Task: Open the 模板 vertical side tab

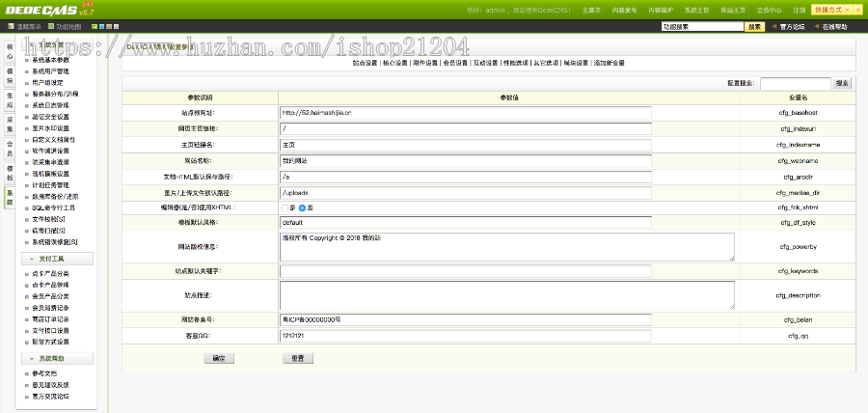Action: [10, 173]
